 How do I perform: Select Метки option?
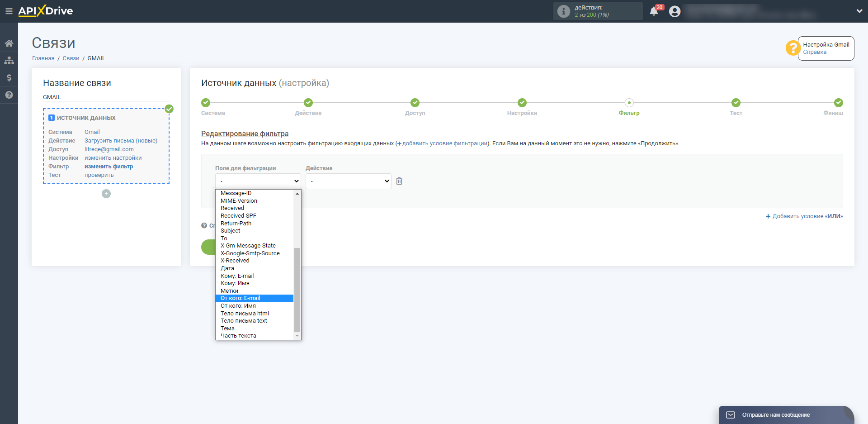pyautogui.click(x=255, y=291)
